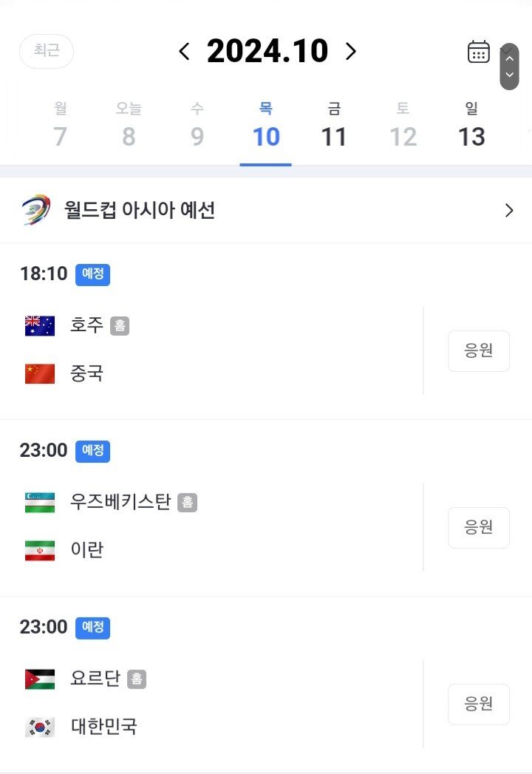Click the Iran flag icon
Screen dimensions: 532x774
(40, 551)
